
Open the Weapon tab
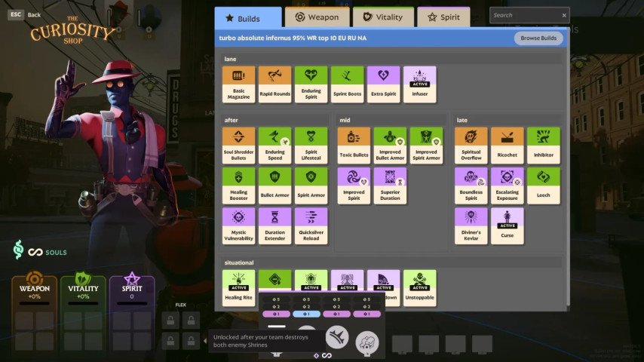[x=317, y=17]
